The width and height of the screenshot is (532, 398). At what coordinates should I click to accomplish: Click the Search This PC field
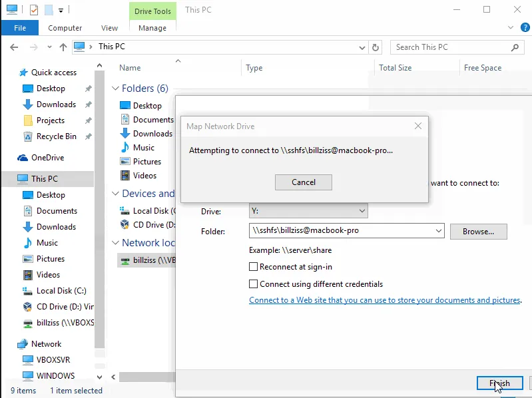pyautogui.click(x=449, y=47)
